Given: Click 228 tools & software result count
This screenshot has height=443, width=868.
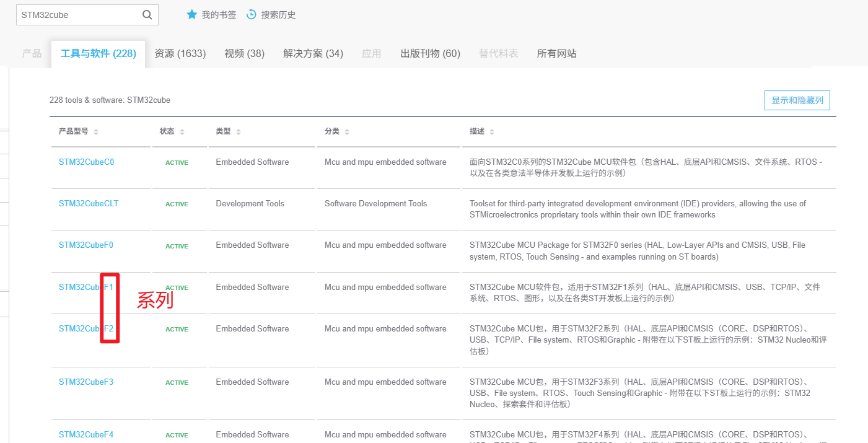Looking at the screenshot, I should (x=110, y=100).
